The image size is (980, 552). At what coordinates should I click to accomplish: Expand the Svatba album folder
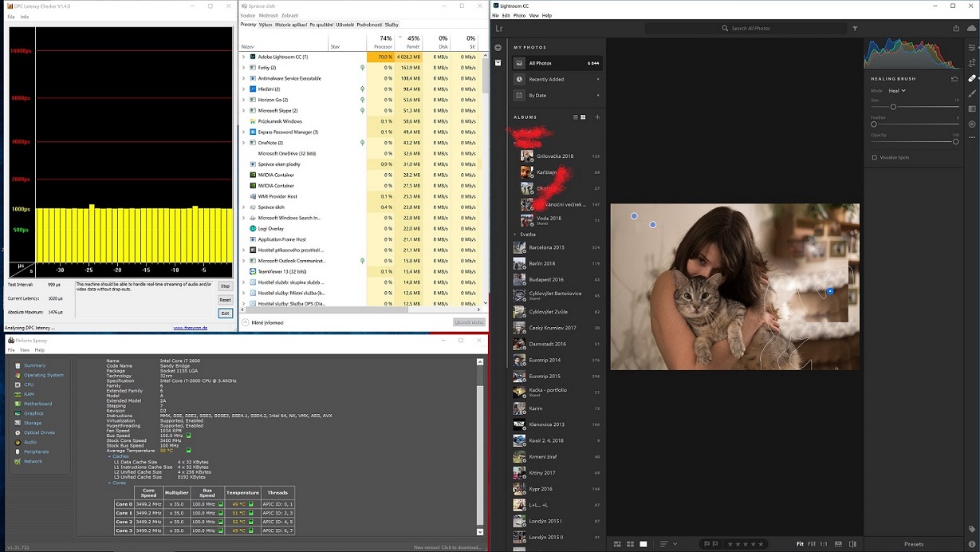pos(516,235)
